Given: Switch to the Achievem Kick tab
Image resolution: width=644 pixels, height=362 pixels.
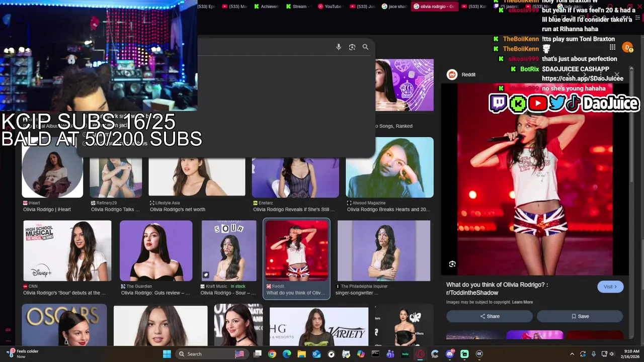Looking at the screenshot, I should coord(267,7).
